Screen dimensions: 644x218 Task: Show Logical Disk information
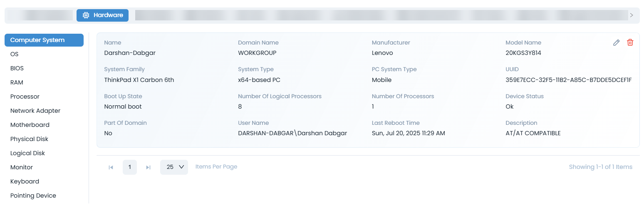click(28, 154)
